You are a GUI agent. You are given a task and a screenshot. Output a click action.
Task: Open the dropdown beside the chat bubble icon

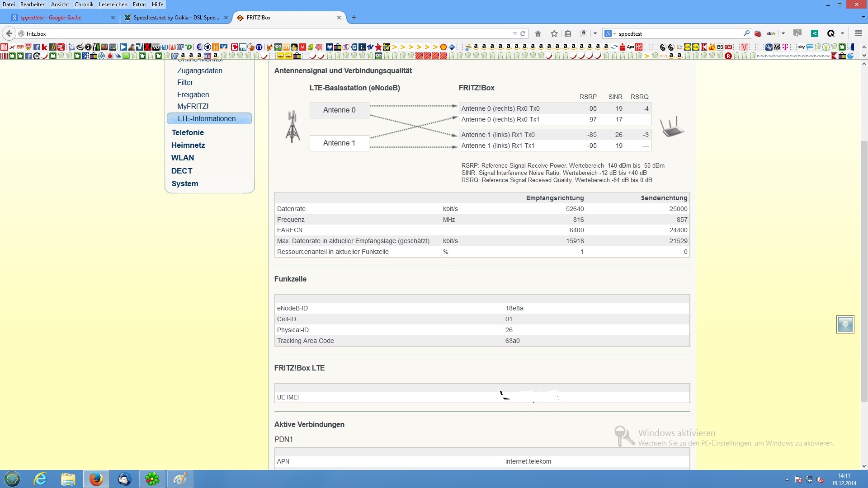595,33
